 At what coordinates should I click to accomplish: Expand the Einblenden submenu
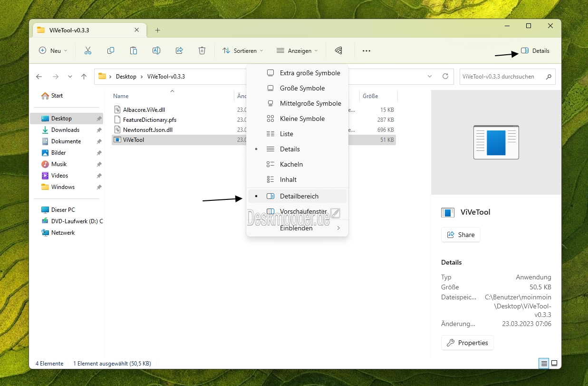click(297, 228)
